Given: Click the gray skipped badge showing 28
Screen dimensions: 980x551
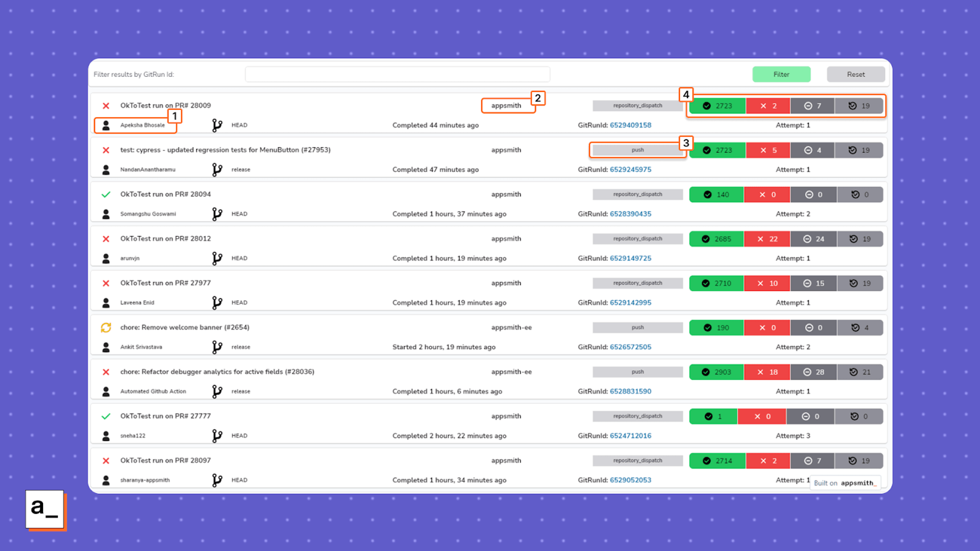Looking at the screenshot, I should [813, 372].
